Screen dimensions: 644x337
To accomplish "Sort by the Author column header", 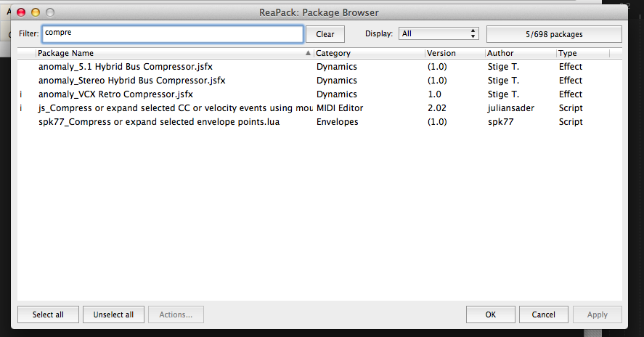I will 520,54.
